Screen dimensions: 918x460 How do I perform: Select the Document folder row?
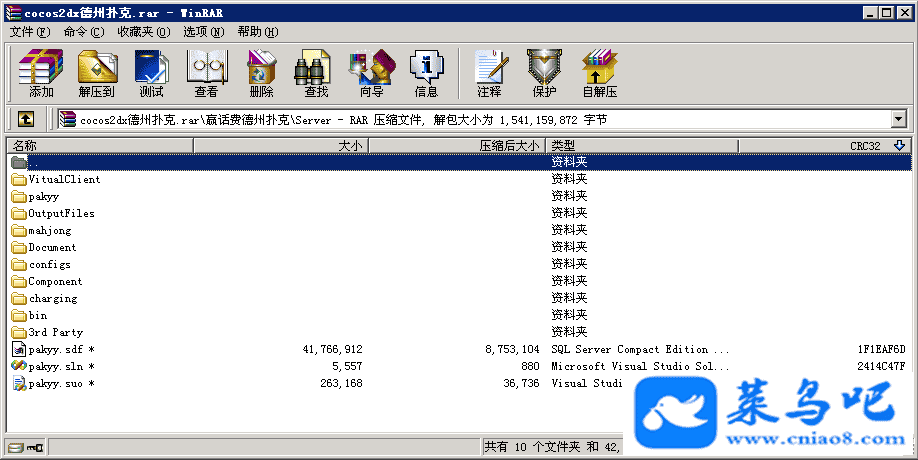point(460,248)
